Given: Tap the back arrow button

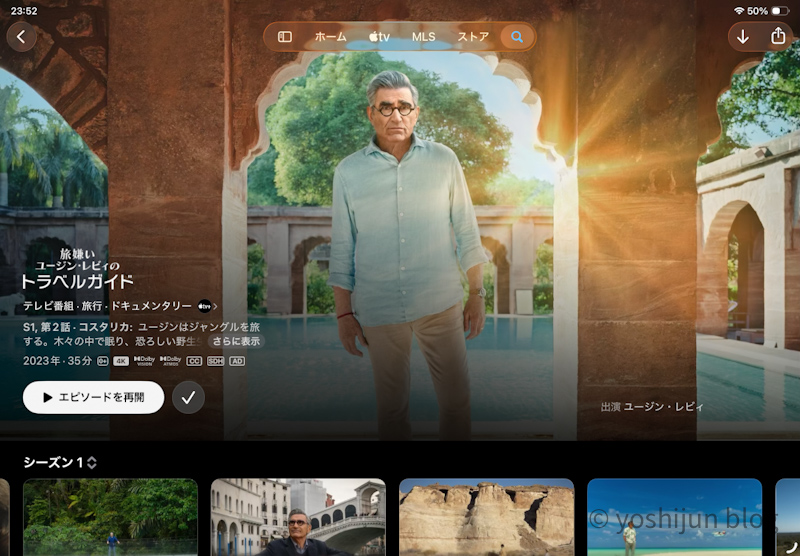Looking at the screenshot, I should [22, 37].
